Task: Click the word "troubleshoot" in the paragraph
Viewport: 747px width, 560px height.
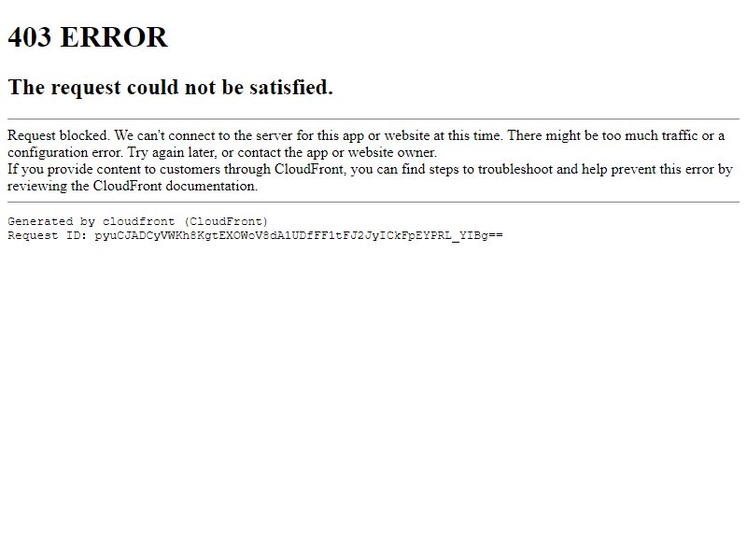Action: pos(515,169)
